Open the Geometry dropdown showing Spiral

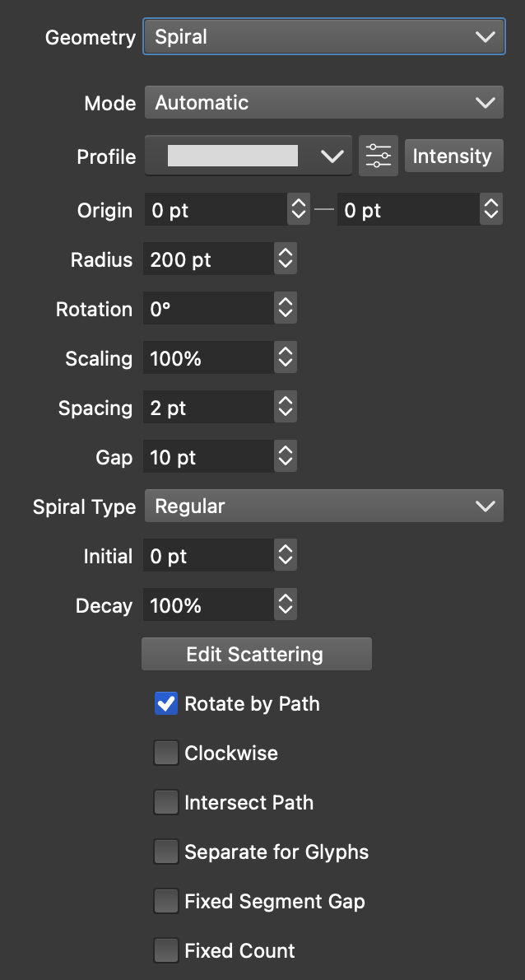[323, 37]
